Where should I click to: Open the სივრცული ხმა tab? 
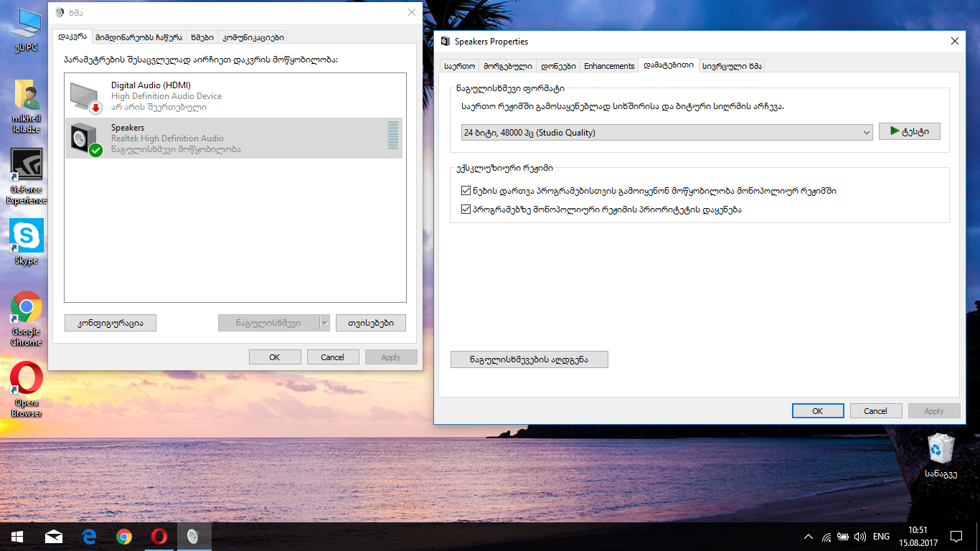732,66
